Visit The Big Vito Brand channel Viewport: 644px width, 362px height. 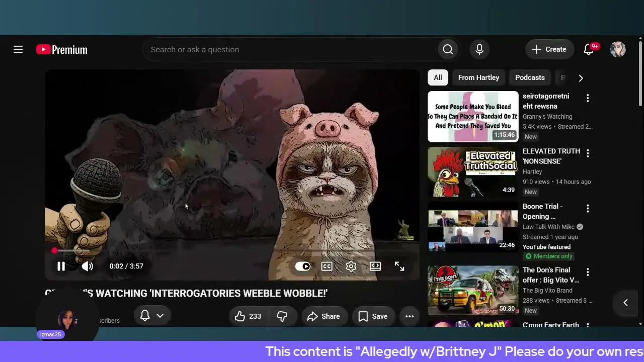547,290
